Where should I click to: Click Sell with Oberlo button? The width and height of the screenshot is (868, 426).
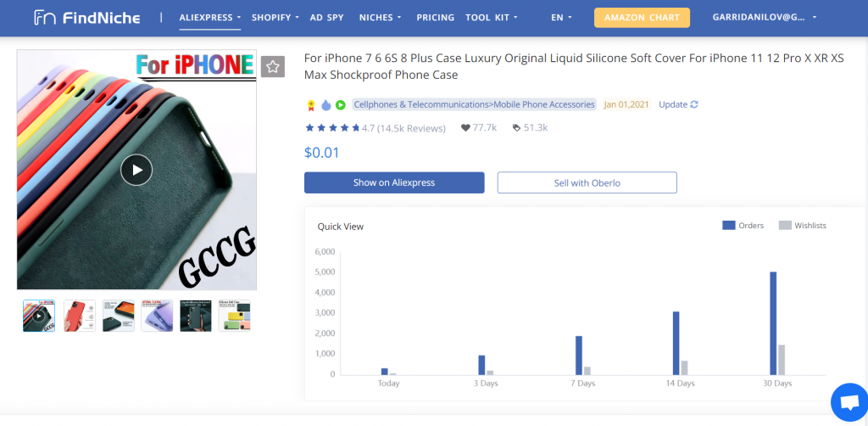pos(587,182)
